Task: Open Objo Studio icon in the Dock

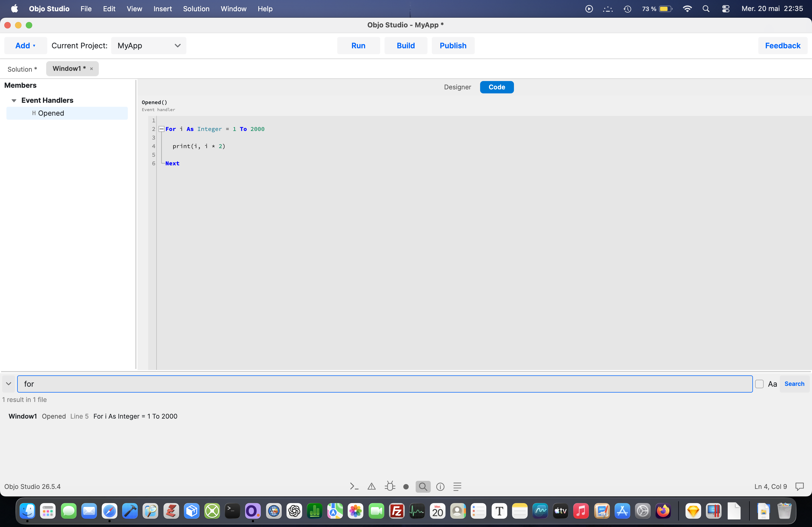Action: pyautogui.click(x=253, y=511)
